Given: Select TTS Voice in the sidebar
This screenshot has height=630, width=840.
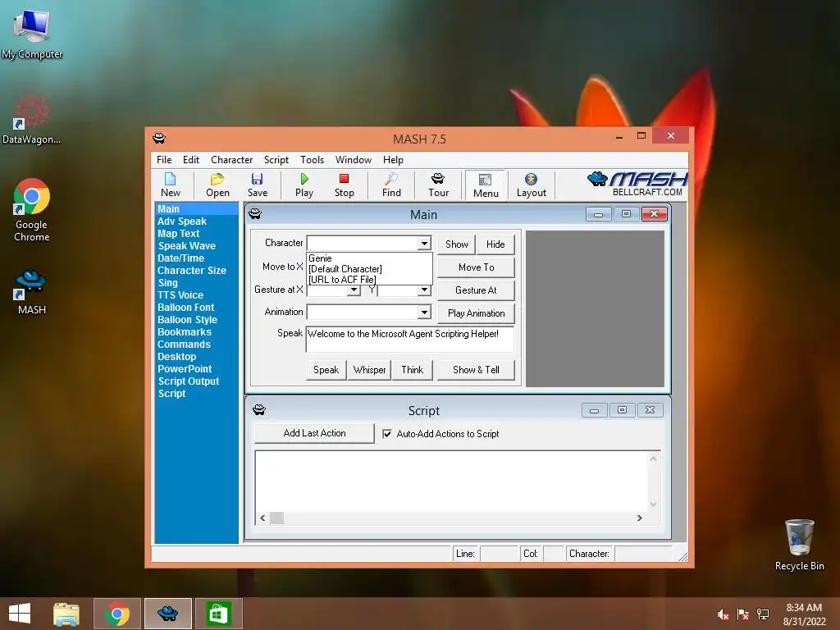Looking at the screenshot, I should [180, 295].
